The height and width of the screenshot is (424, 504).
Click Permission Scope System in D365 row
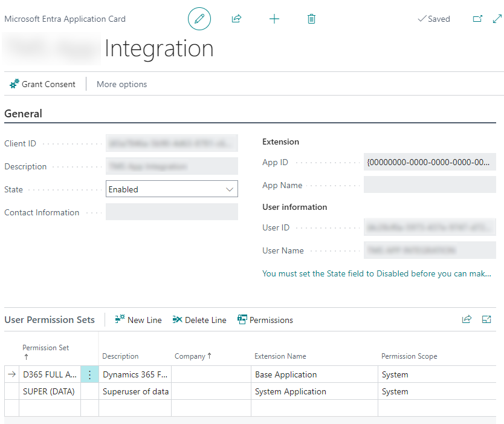[437, 374]
